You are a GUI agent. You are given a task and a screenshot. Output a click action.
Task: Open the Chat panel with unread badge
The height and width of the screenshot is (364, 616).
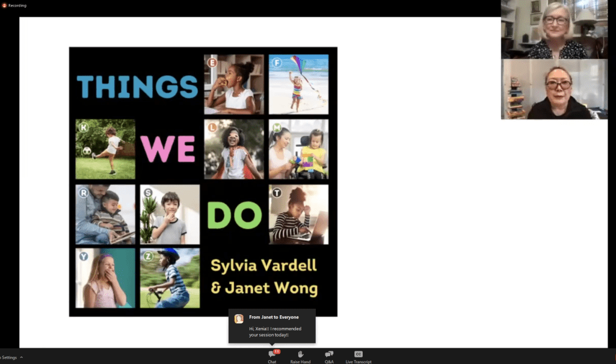click(x=273, y=356)
